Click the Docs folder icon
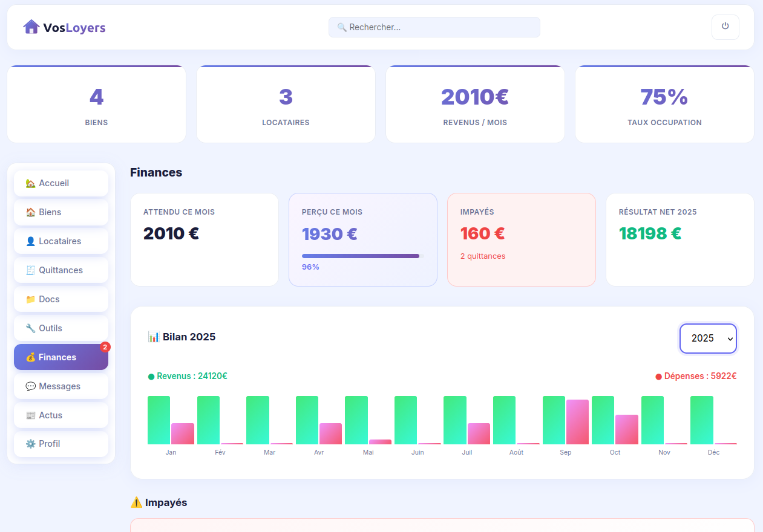 (x=31, y=299)
